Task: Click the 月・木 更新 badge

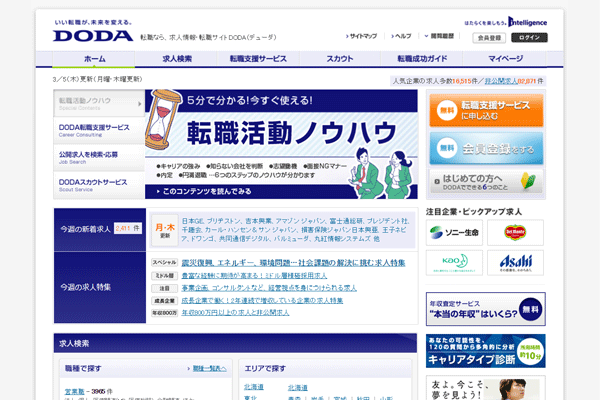Action: tap(165, 230)
